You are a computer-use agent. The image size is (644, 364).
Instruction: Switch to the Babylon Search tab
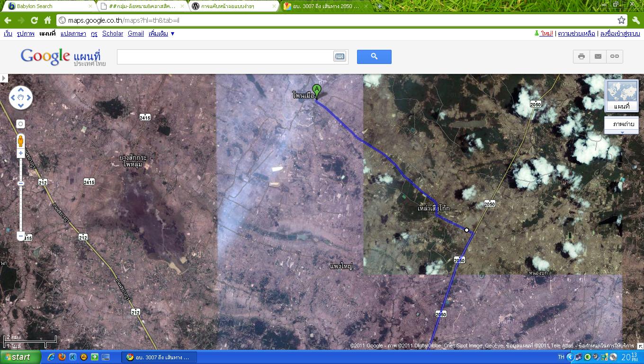47,6
